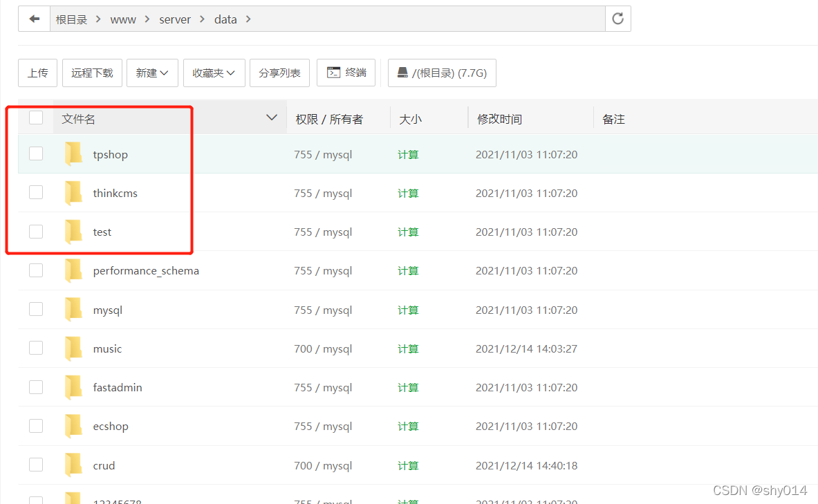The height and width of the screenshot is (504, 818).
Task: Click the thinkcms folder name
Action: coord(115,193)
